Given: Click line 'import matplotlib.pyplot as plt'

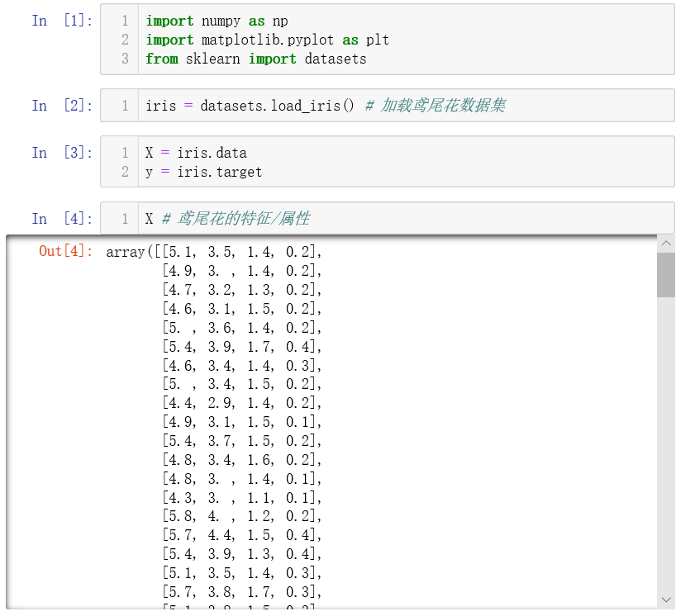Looking at the screenshot, I should point(268,40).
